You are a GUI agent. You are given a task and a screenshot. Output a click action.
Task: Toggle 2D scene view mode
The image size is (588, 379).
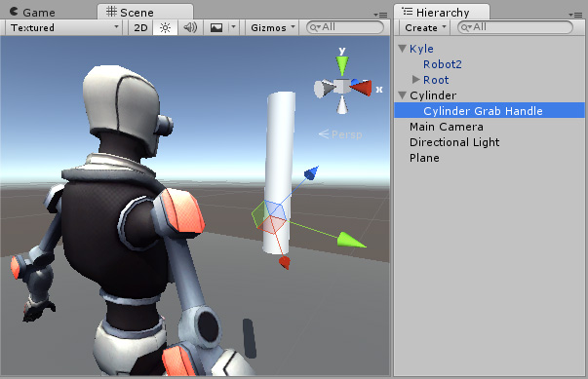pos(140,28)
